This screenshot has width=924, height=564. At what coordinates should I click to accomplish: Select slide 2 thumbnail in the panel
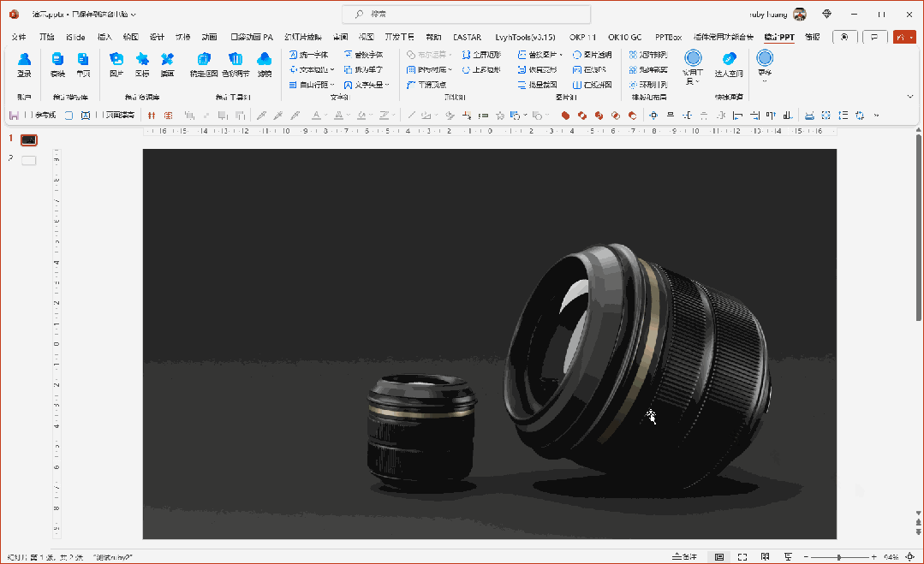click(29, 160)
